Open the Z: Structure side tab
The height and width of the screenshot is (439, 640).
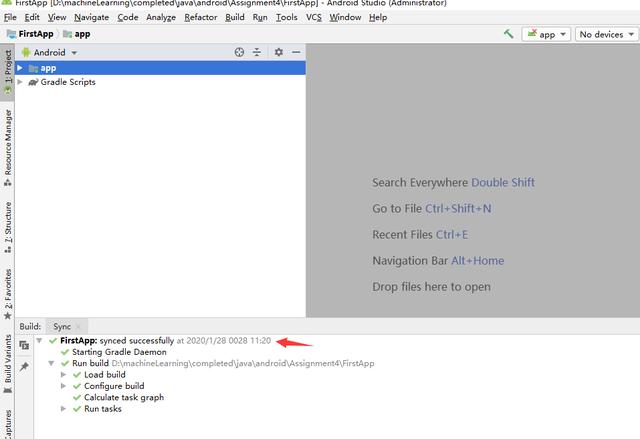[7, 228]
